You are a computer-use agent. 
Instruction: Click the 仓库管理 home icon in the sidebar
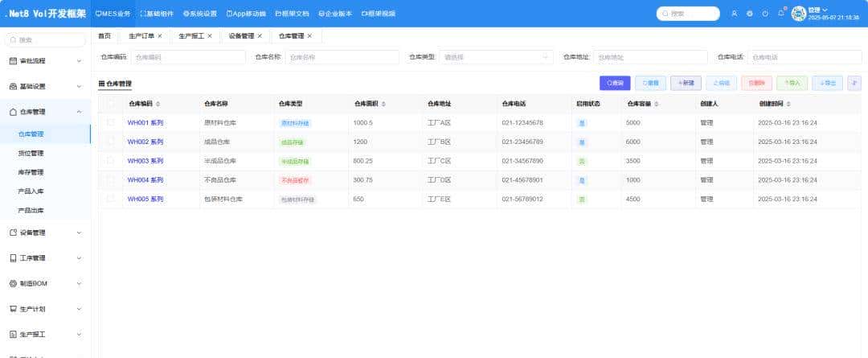(x=14, y=112)
